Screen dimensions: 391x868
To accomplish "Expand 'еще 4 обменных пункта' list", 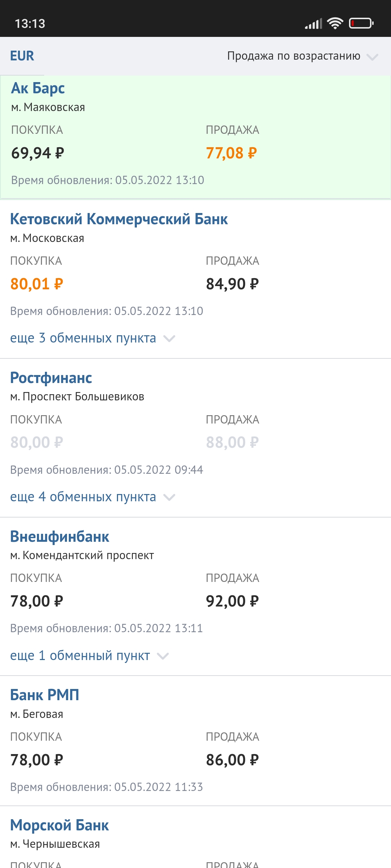I will point(93,497).
